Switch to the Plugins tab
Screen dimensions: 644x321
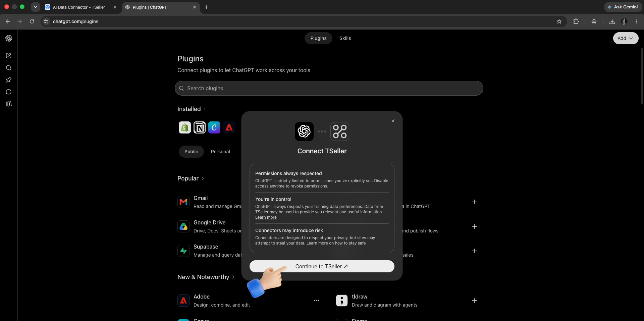(x=318, y=38)
